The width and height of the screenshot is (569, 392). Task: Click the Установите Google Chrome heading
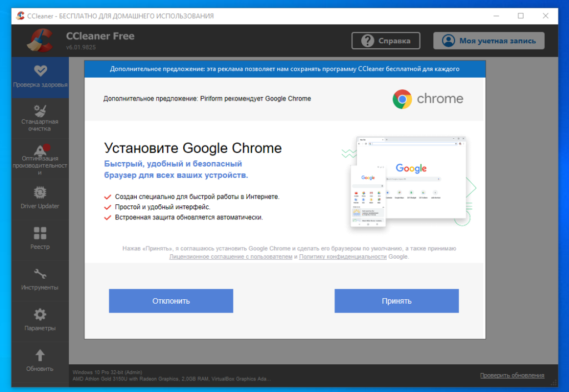click(x=193, y=148)
